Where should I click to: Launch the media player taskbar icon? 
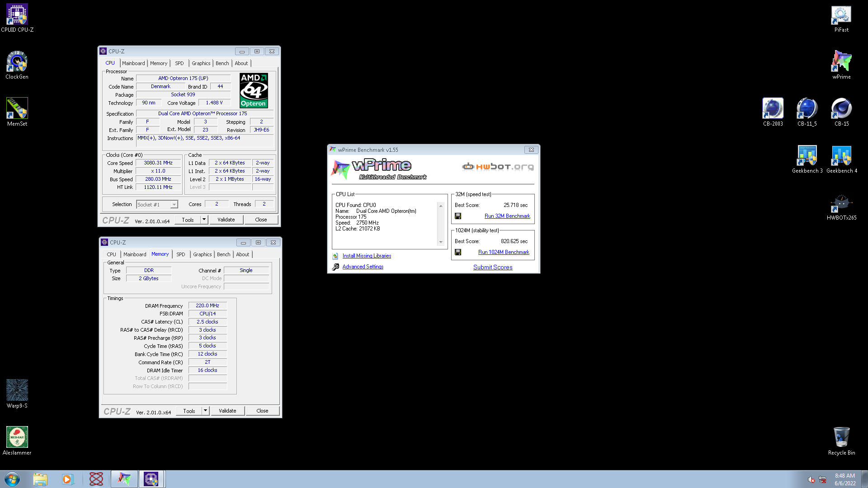click(67, 479)
